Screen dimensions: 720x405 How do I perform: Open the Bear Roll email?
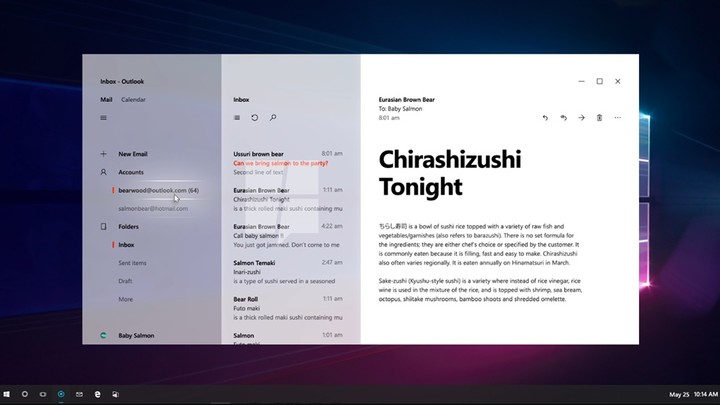coord(288,308)
